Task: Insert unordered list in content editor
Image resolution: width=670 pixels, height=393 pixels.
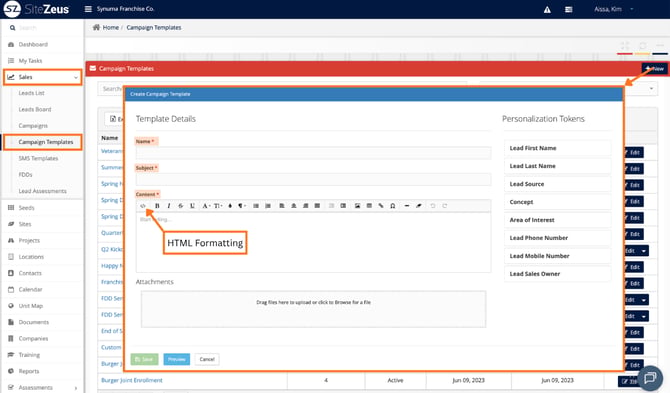Action: (x=256, y=206)
